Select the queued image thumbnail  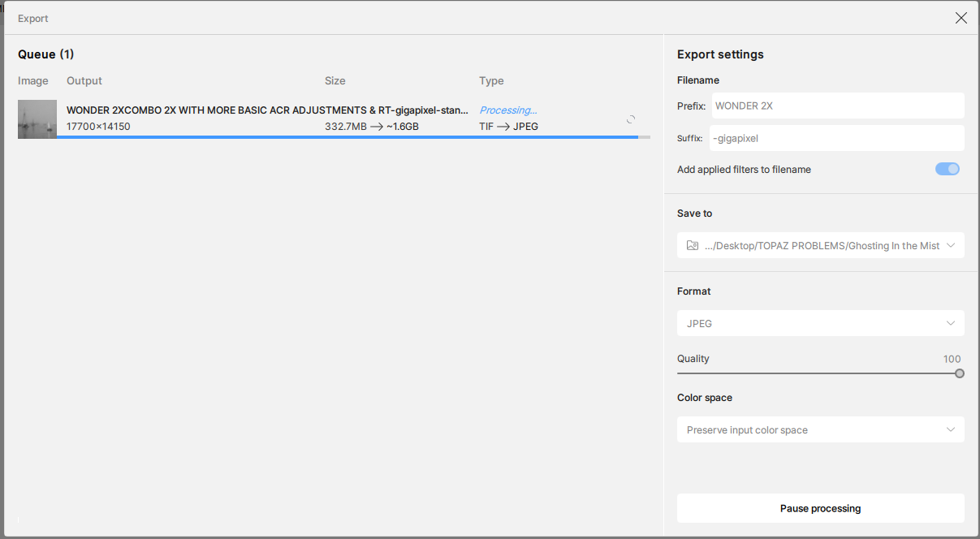[x=37, y=119]
